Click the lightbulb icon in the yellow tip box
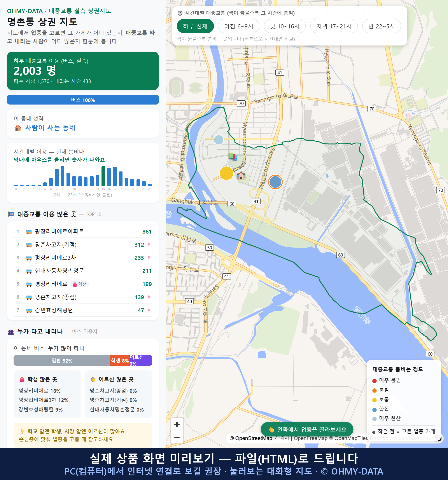 click(22, 431)
